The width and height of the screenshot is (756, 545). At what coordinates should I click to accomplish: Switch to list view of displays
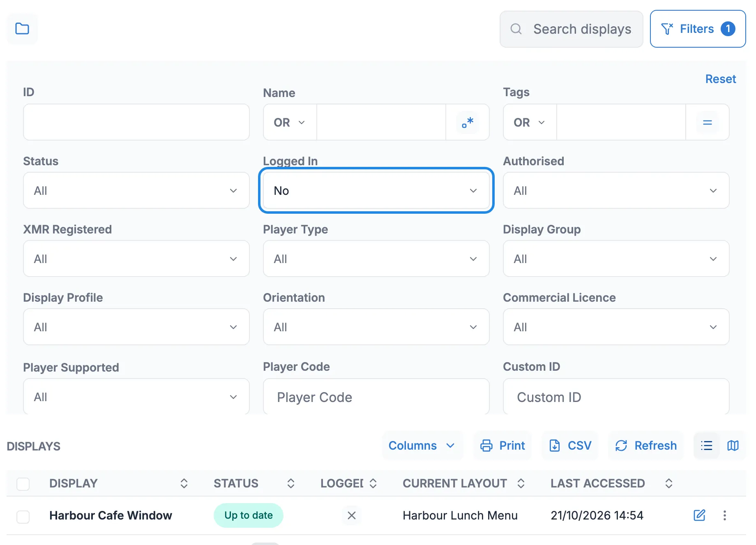(707, 446)
